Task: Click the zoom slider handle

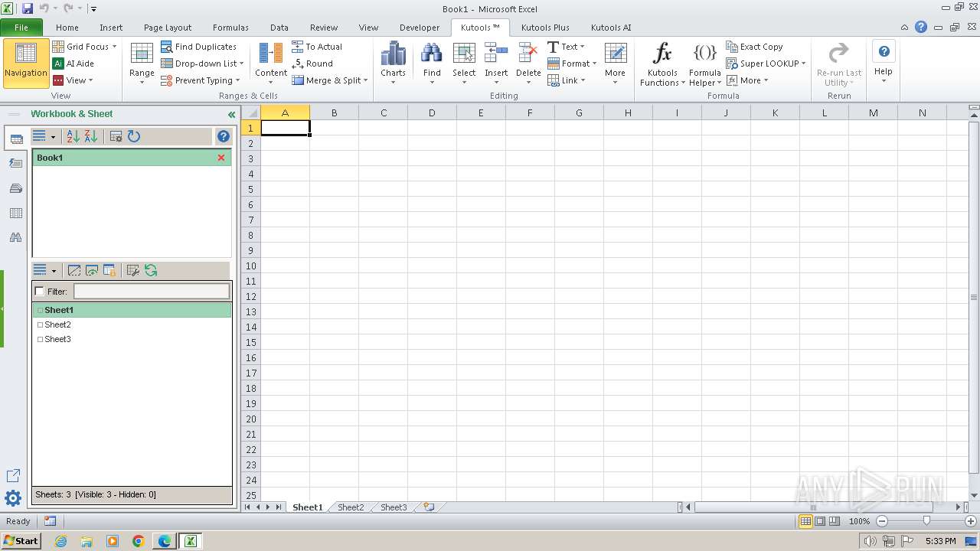Action: 926,521
